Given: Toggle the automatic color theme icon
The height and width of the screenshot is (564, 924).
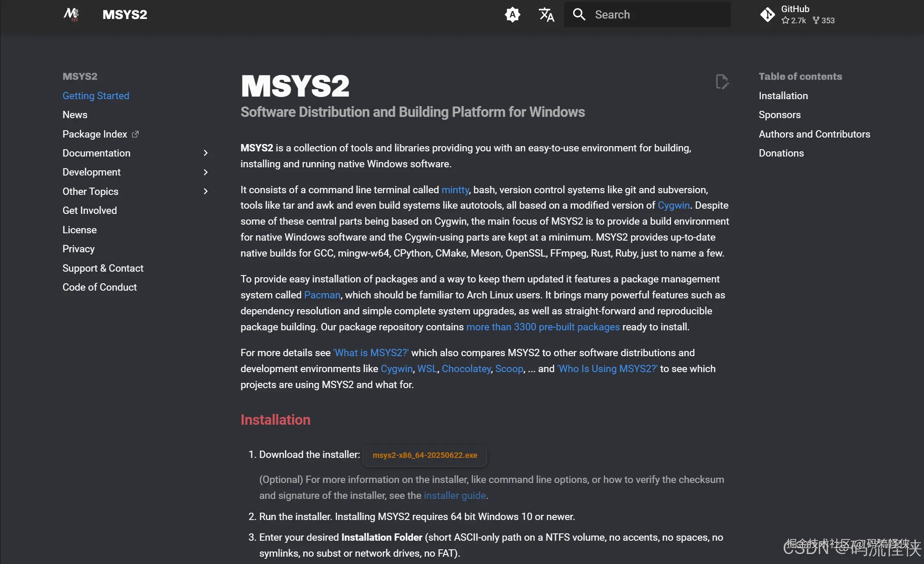Looking at the screenshot, I should [x=512, y=15].
